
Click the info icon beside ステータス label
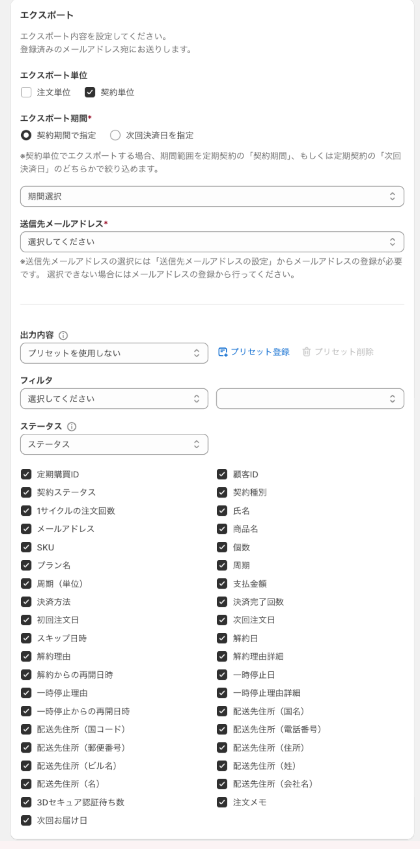tap(71, 427)
